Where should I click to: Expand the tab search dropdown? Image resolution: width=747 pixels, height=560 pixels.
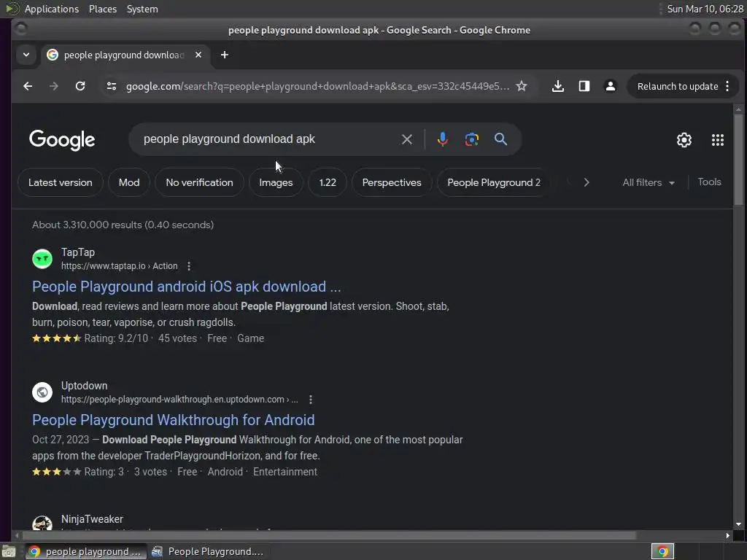(x=26, y=55)
